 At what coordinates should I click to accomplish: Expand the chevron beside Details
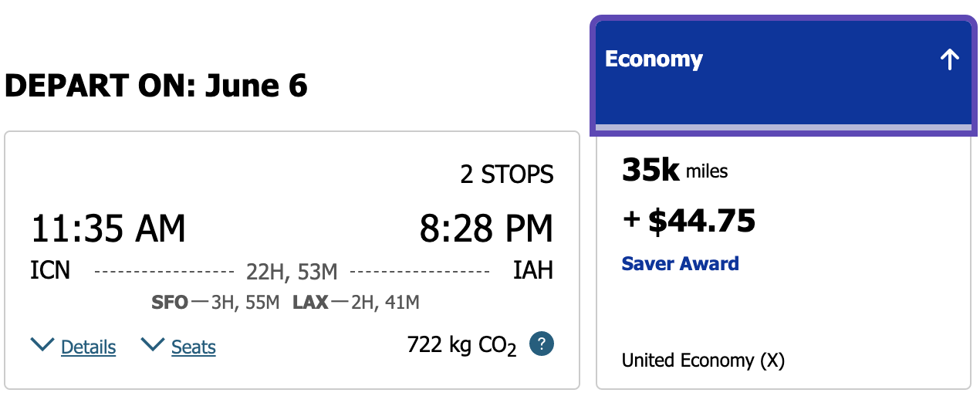coord(42,345)
